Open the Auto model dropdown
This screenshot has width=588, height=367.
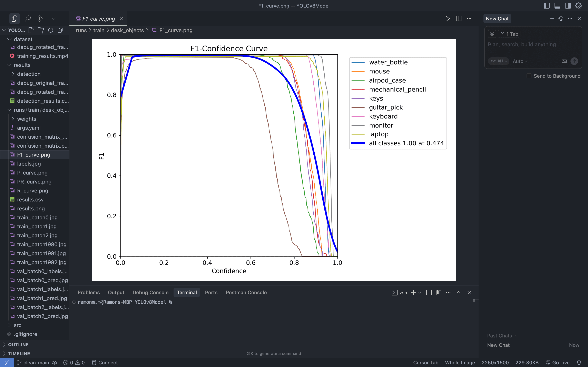point(520,61)
